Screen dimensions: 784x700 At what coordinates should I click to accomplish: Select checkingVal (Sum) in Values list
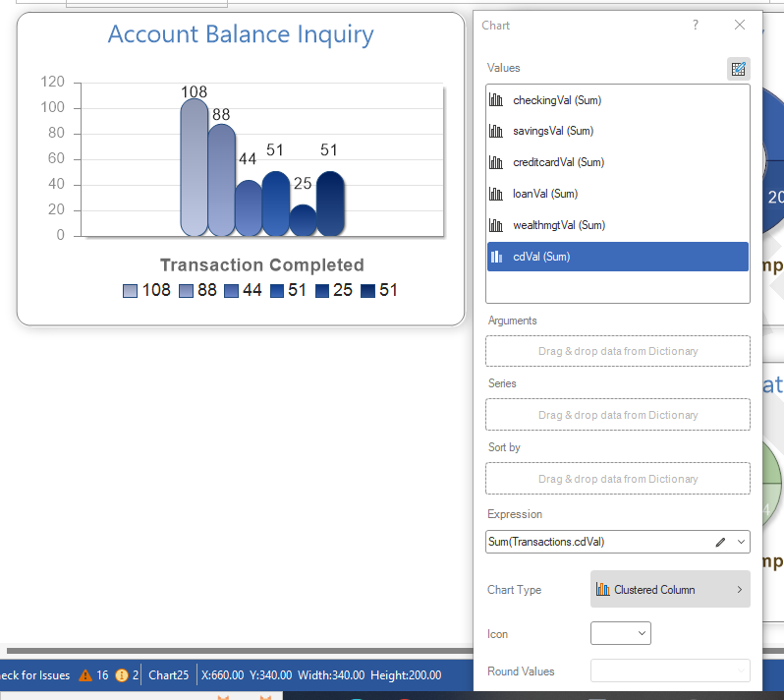point(618,100)
